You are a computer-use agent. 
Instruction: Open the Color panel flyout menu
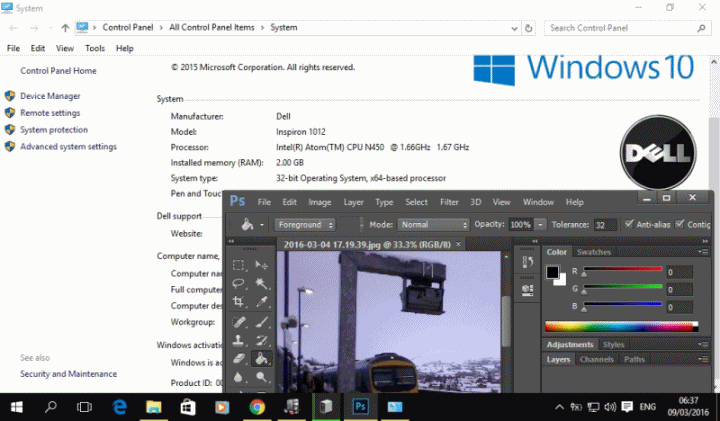pyautogui.click(x=703, y=252)
